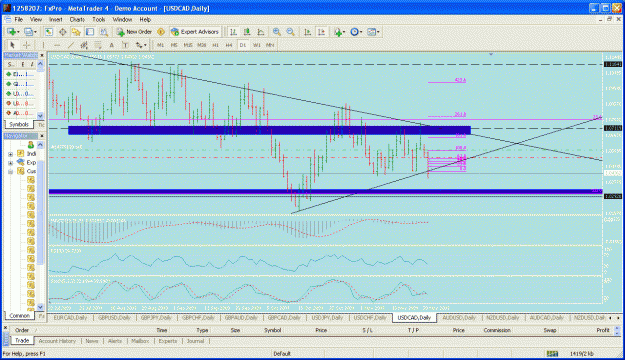This screenshot has width=625, height=360.
Task: Switch to M5 timeframe
Action: tap(174, 45)
